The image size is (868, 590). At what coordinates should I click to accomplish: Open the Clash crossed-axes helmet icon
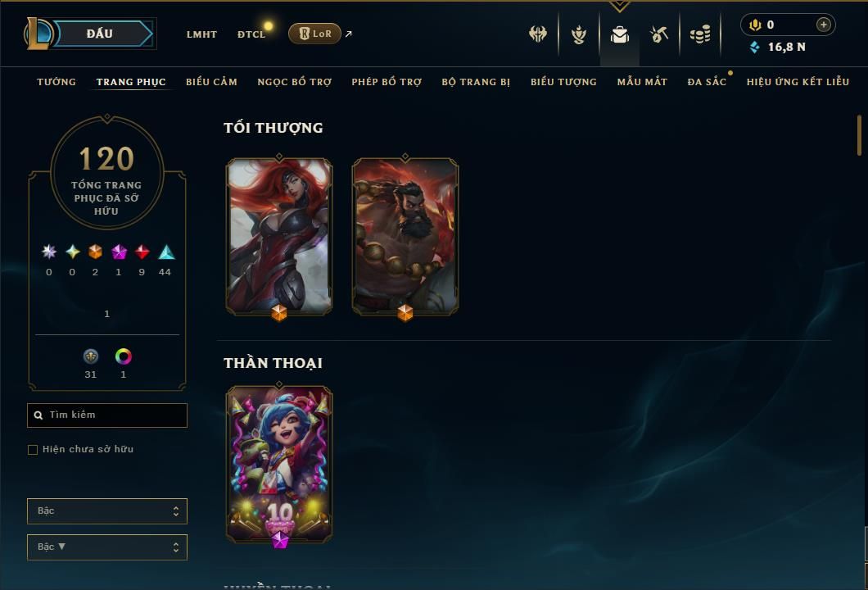537,34
